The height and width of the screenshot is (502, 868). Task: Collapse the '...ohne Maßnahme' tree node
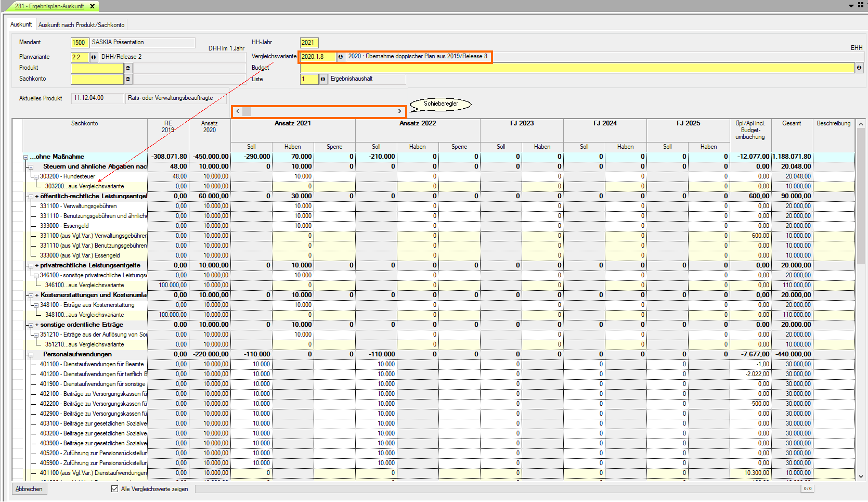pyautogui.click(x=25, y=157)
